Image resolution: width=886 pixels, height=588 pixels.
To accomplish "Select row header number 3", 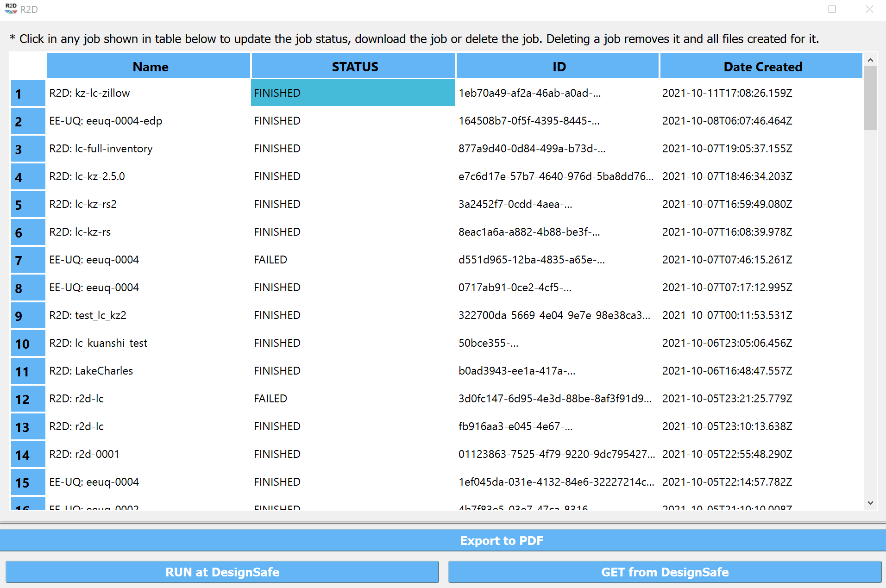I will coord(28,149).
